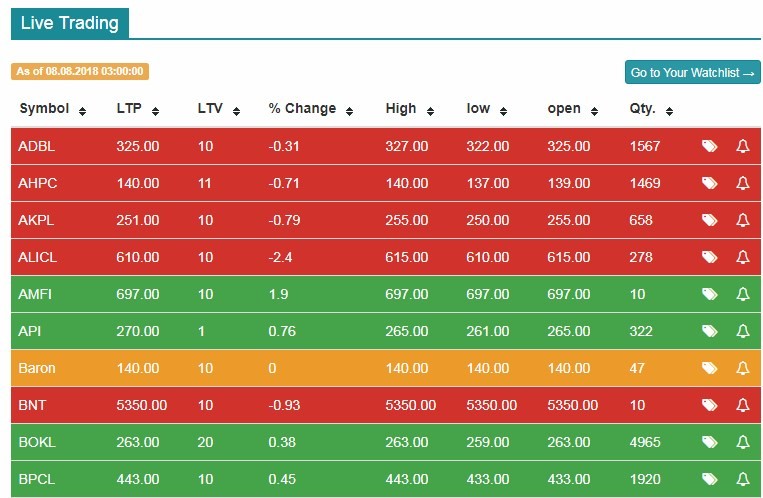Click the bell alert icon for AHPC
This screenshot has width=763, height=498.
(742, 183)
